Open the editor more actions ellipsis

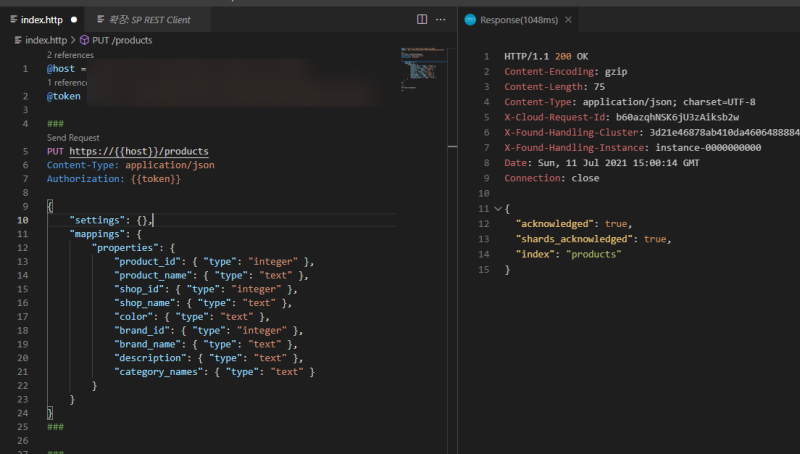442,19
